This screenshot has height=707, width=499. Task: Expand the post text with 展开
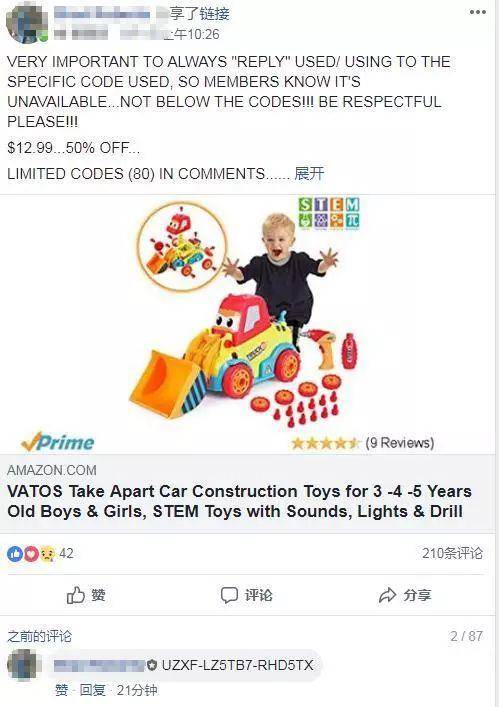tap(309, 173)
